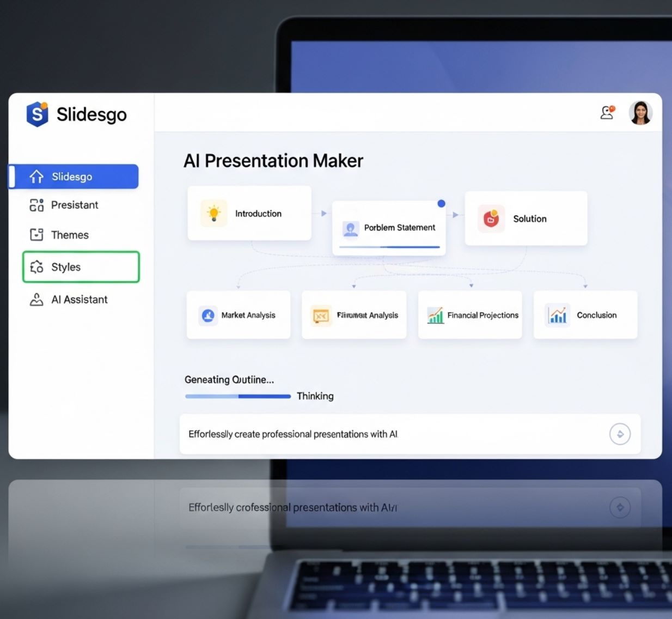Select the Introduction outline card
The width and height of the screenshot is (672, 619).
coord(249,213)
